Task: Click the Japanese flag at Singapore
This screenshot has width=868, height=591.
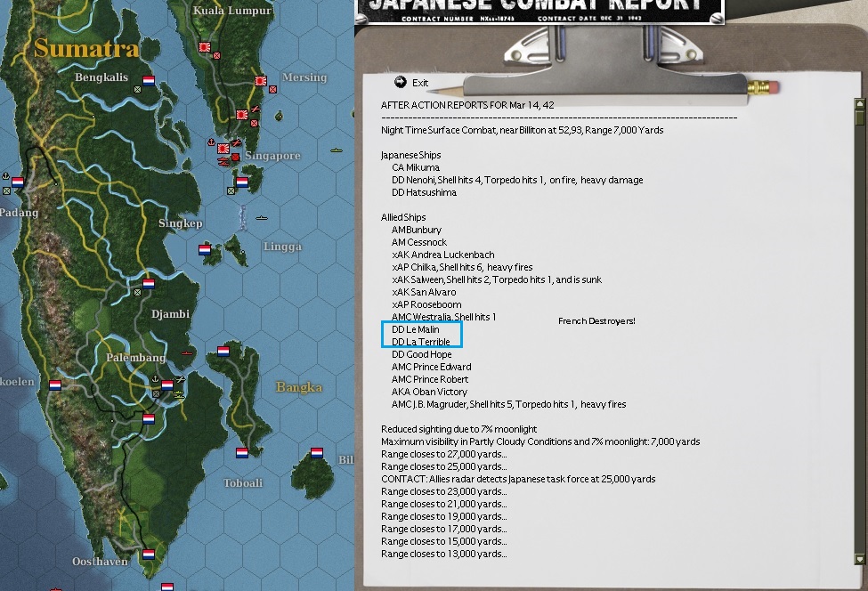Action: 223,149
